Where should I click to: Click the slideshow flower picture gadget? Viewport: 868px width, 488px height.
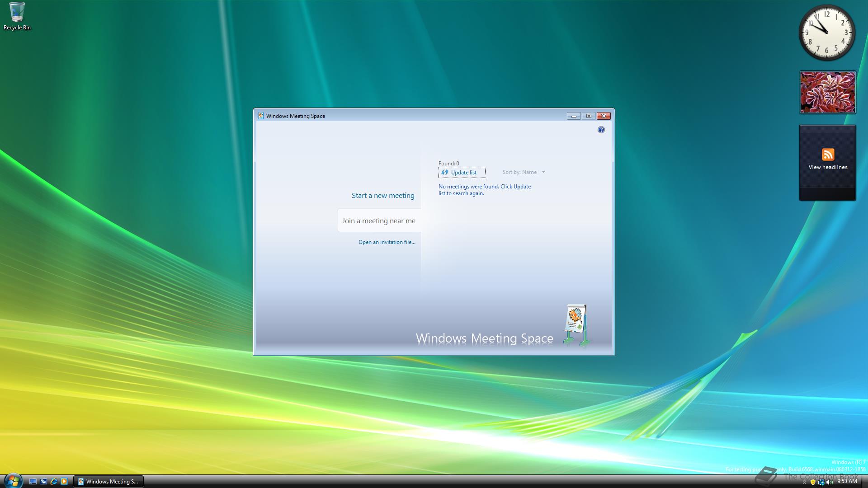[827, 92]
